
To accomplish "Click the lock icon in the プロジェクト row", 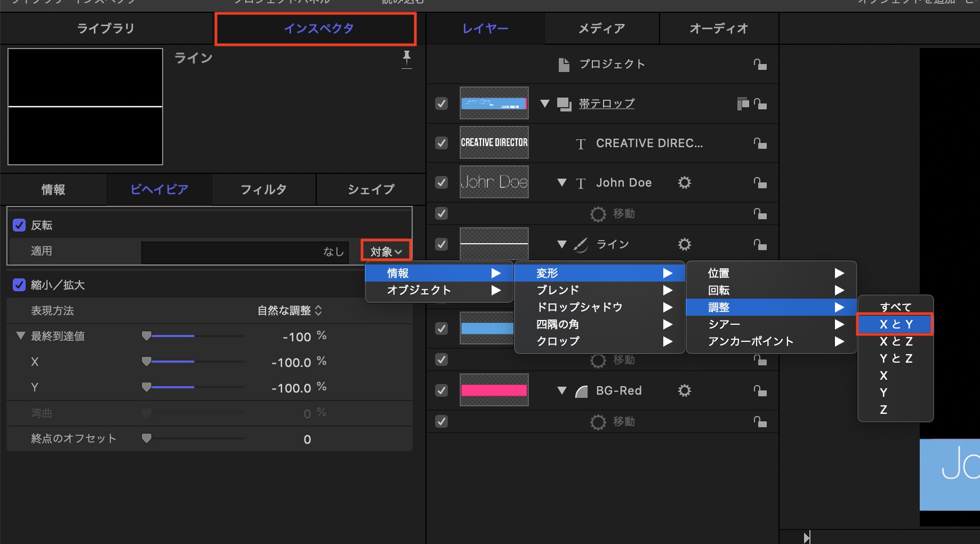I will point(760,65).
